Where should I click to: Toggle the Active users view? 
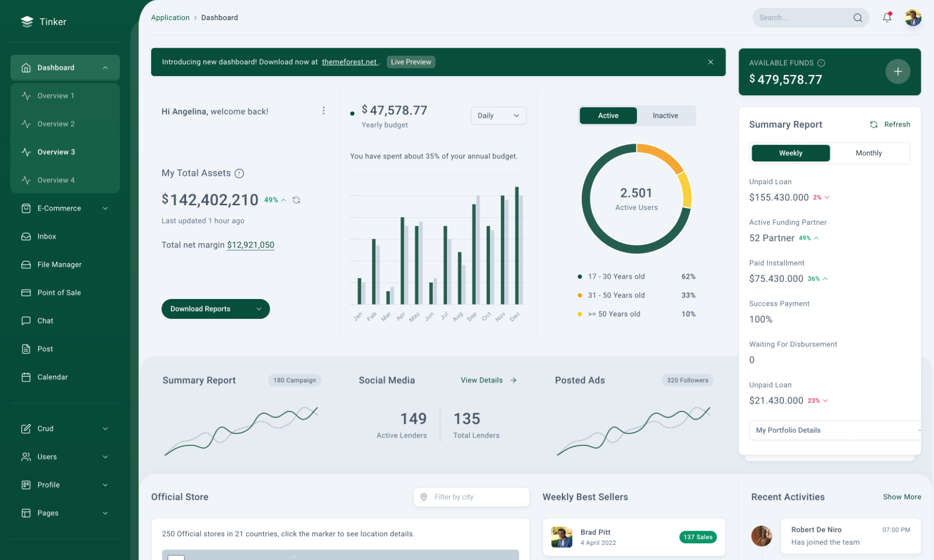[607, 115]
